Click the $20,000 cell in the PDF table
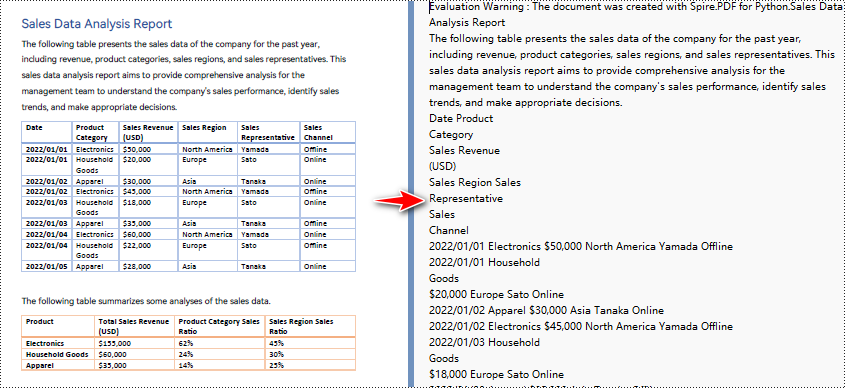Image resolution: width=845 pixels, height=388 pixels. pos(148,165)
